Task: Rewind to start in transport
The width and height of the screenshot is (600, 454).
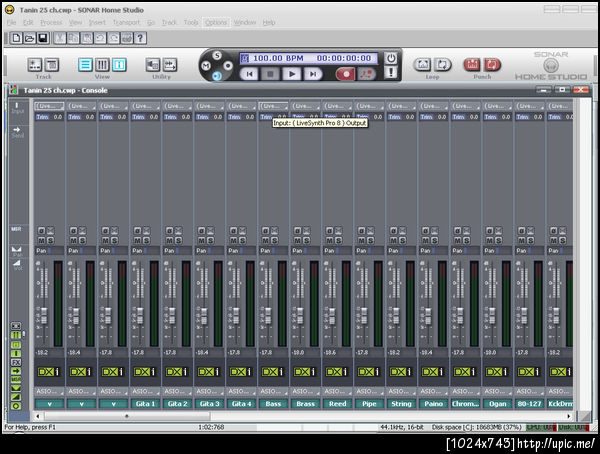Action: pyautogui.click(x=249, y=74)
